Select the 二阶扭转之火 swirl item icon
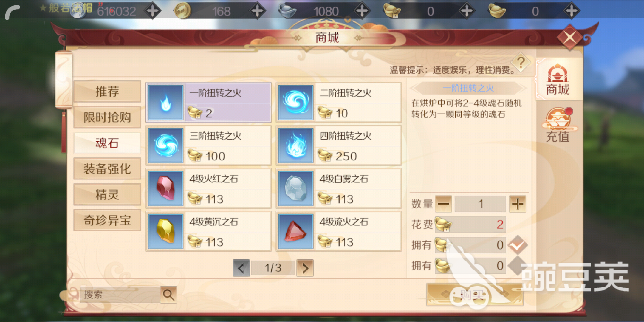644x322 pixels. (296, 103)
